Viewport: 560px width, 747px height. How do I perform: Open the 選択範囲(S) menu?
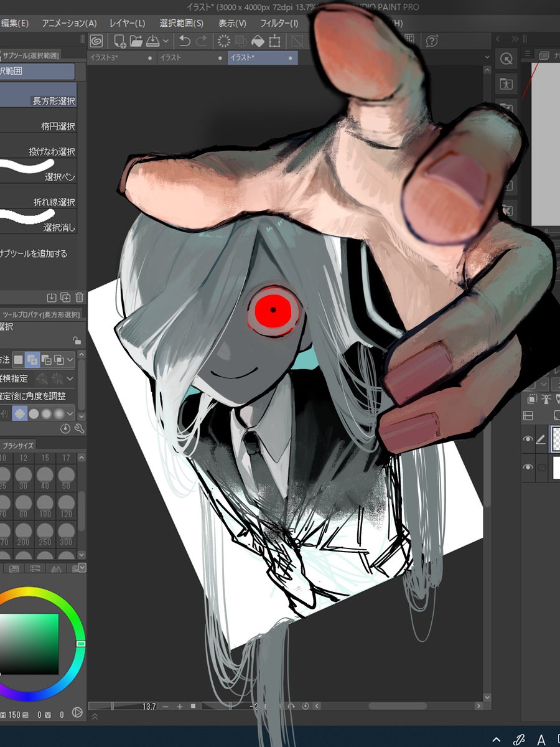(x=181, y=23)
